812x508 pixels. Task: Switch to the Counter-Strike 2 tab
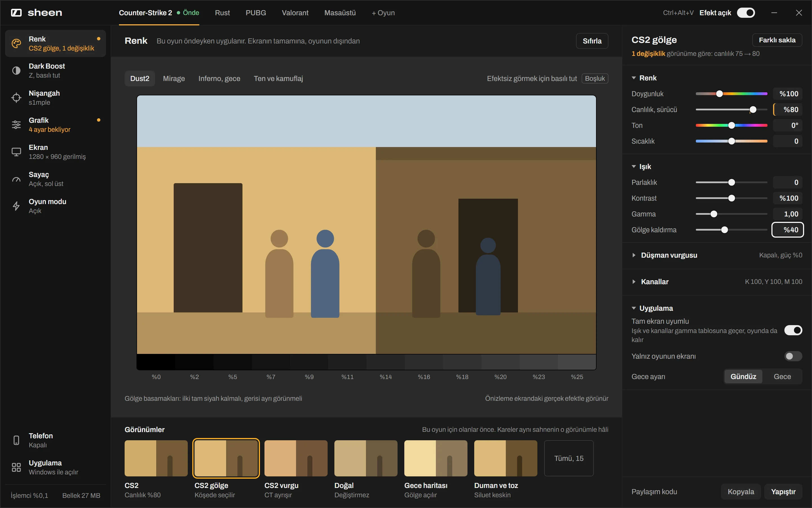[x=159, y=13]
